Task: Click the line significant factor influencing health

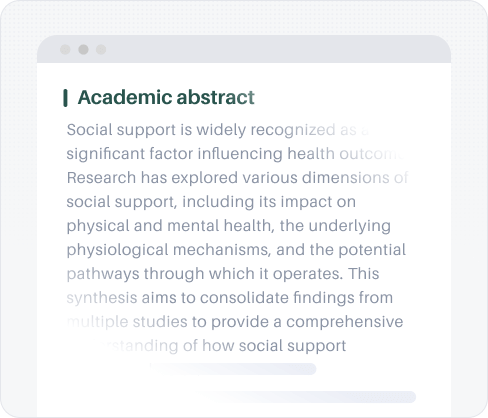Action: (235, 154)
